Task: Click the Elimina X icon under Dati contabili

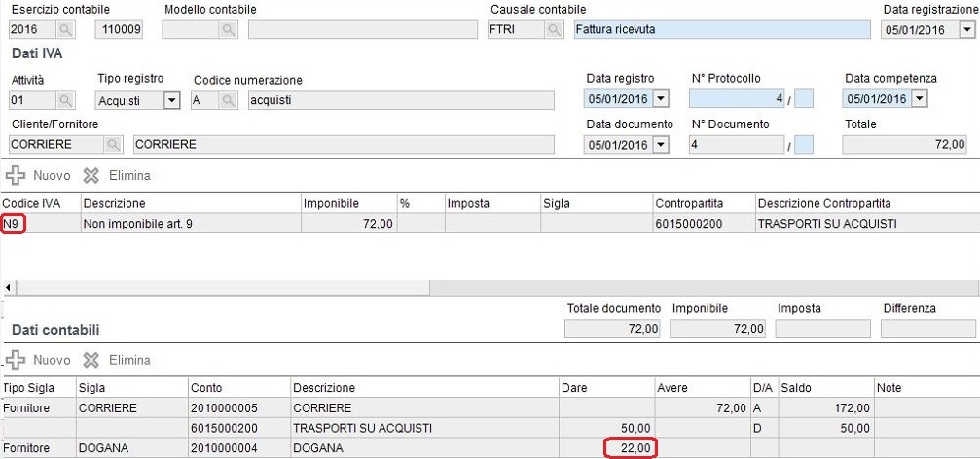Action: [91, 361]
